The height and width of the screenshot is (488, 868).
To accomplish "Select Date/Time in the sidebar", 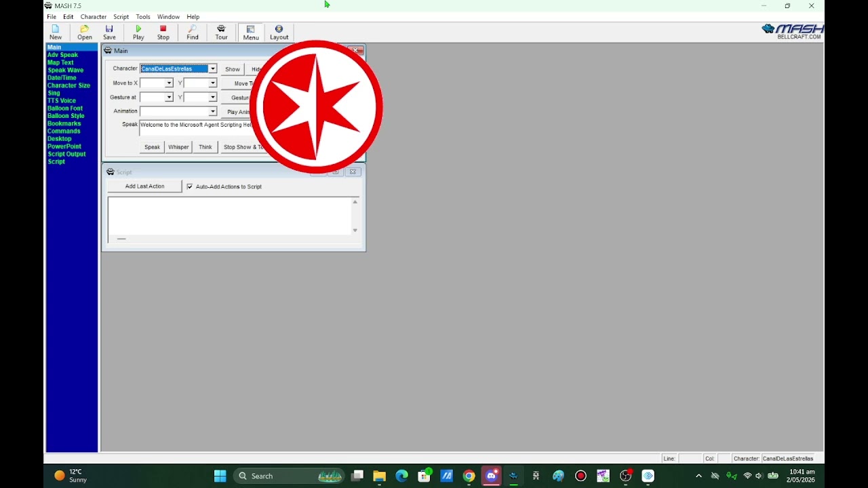I will [x=62, y=78].
